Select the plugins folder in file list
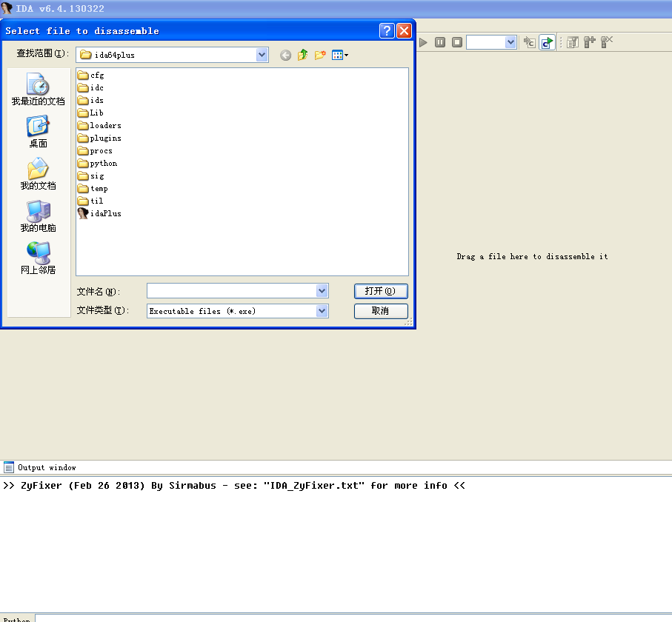Screen dimensions: 672x622 pyautogui.click(x=105, y=138)
